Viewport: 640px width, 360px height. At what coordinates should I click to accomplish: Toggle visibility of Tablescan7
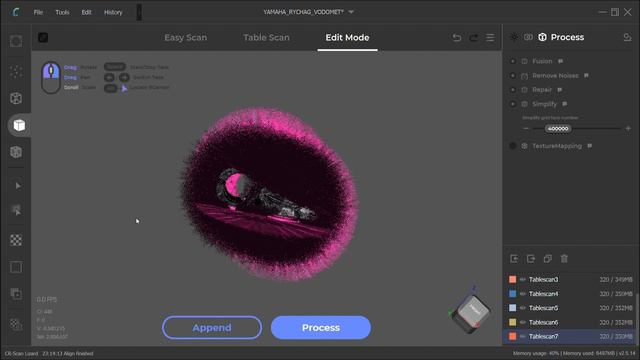pos(523,336)
